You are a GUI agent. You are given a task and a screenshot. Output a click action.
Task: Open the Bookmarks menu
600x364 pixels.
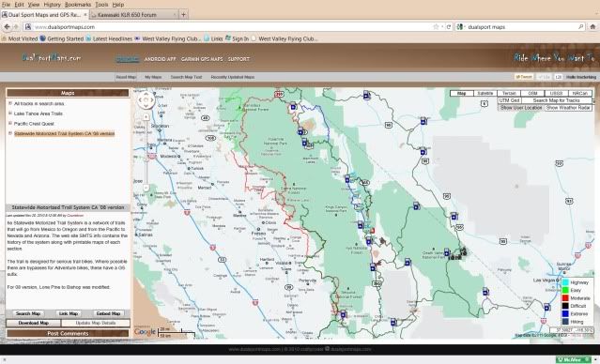[78, 5]
